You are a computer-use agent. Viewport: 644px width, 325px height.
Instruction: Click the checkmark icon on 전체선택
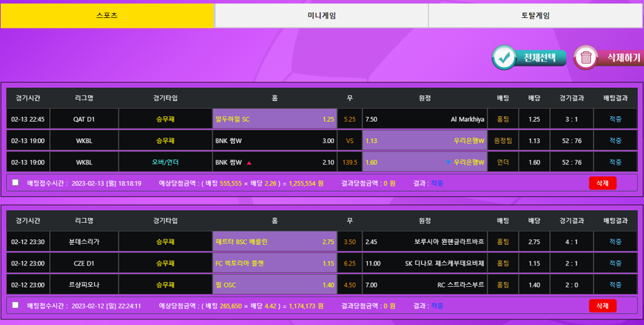[505, 57]
